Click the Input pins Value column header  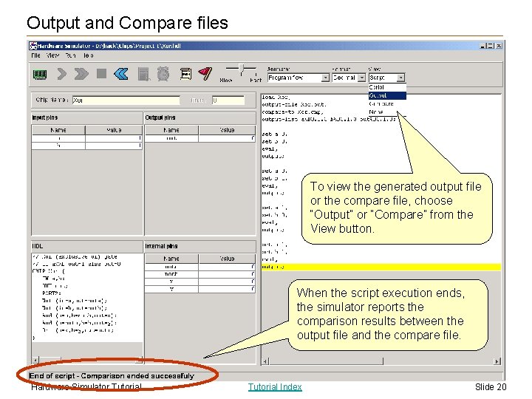click(x=114, y=130)
